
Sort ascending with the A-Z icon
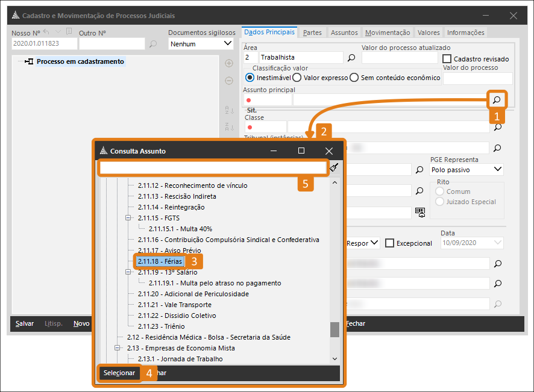(229, 111)
